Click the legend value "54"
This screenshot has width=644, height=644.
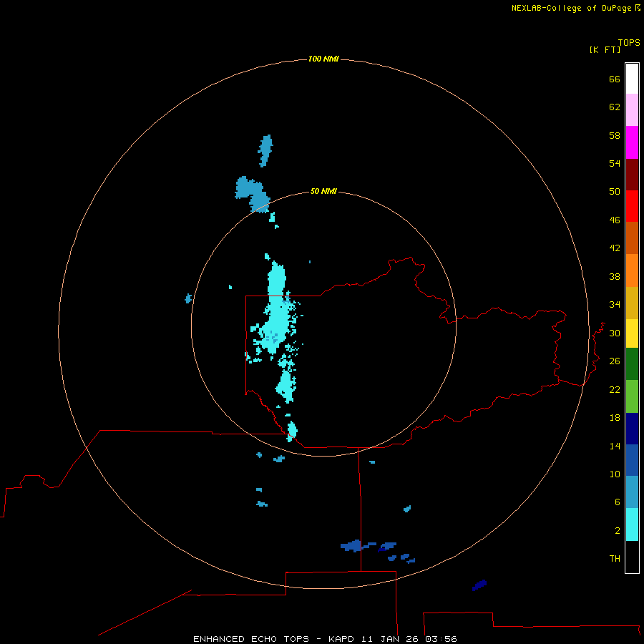pos(615,163)
